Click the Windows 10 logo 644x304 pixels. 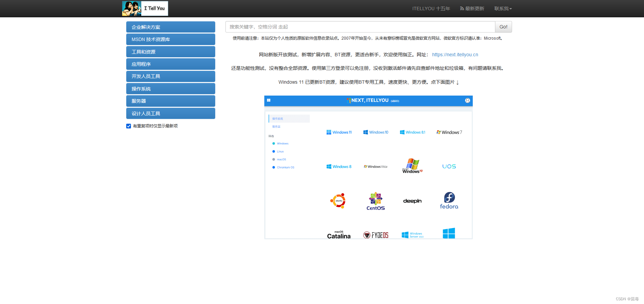376,132
